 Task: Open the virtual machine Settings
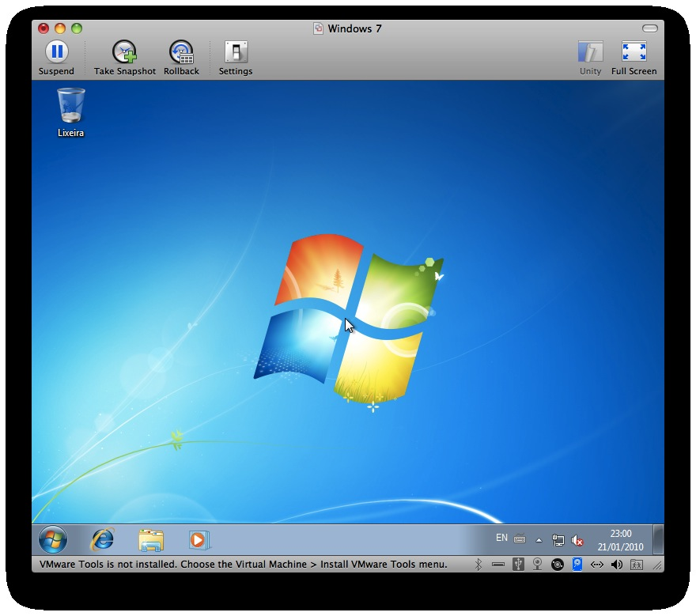236,52
